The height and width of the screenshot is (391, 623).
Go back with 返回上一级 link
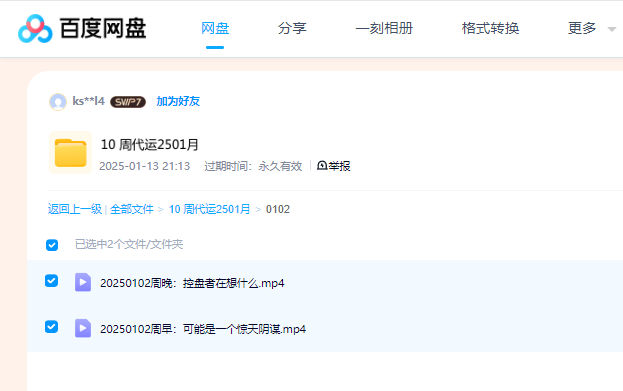click(75, 209)
